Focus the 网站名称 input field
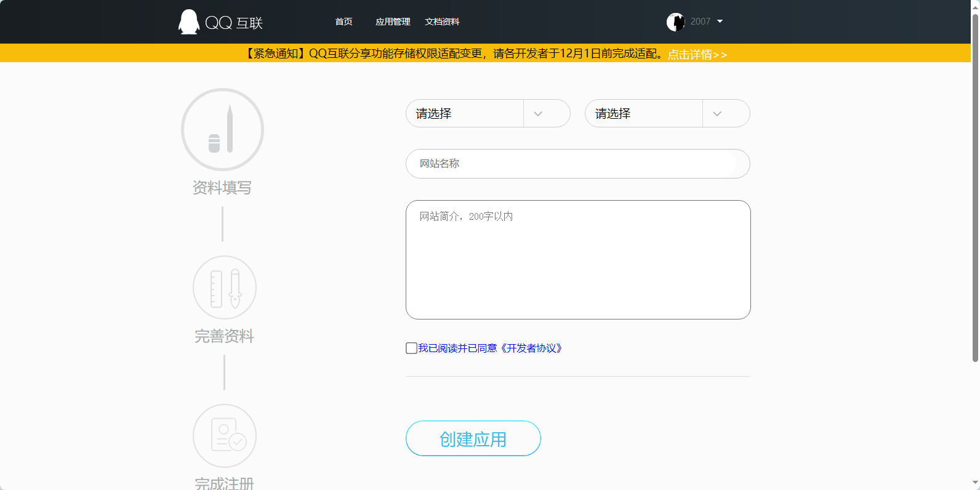980x490 pixels. pyautogui.click(x=577, y=164)
